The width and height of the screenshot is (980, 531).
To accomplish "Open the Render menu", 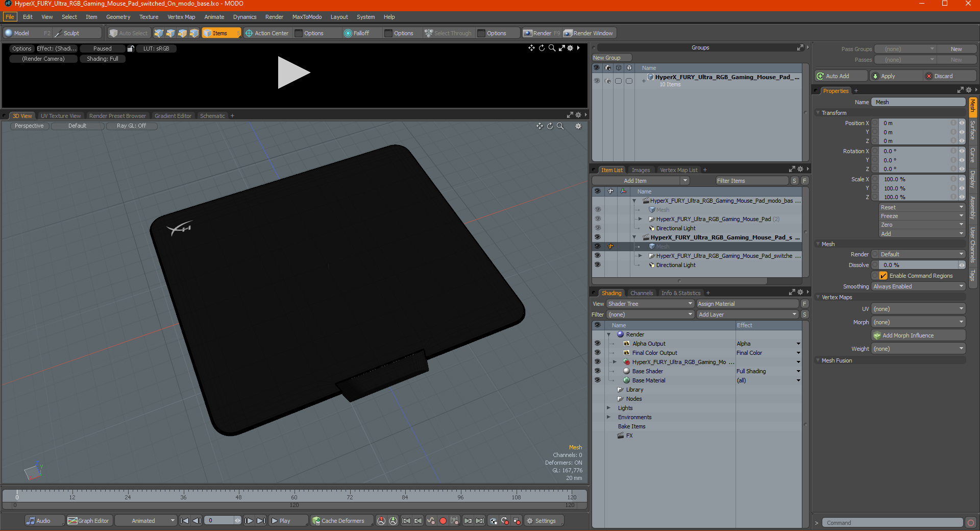I will click(274, 17).
